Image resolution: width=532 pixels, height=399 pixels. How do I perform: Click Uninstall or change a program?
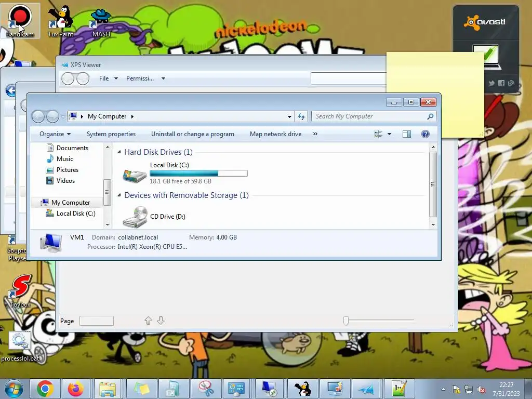tap(193, 134)
